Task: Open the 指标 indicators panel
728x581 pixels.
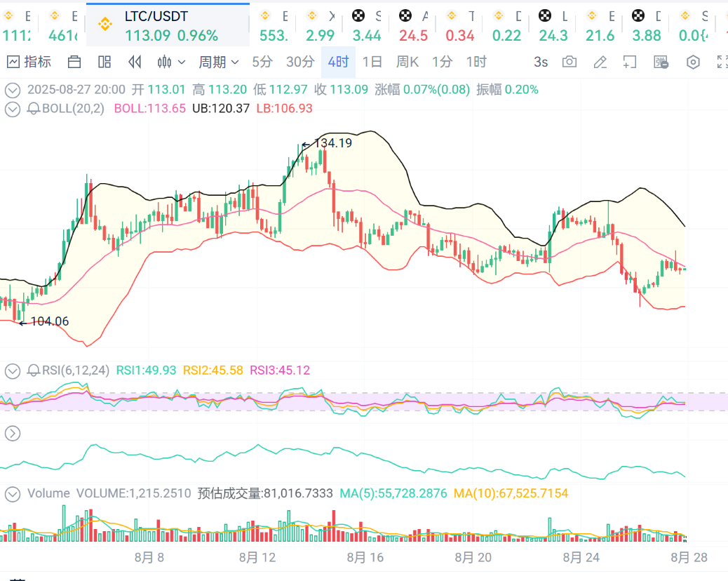Action: pos(29,62)
